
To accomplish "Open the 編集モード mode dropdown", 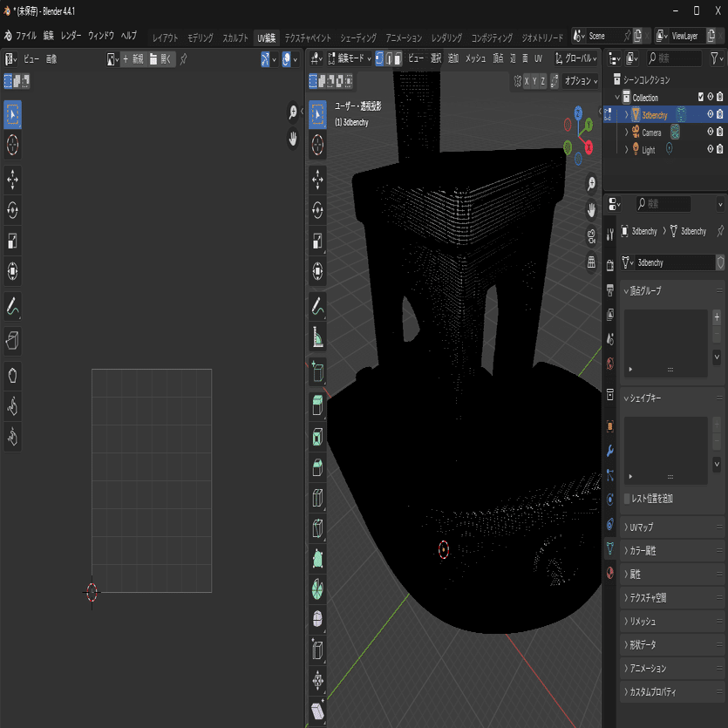I will [x=349, y=58].
